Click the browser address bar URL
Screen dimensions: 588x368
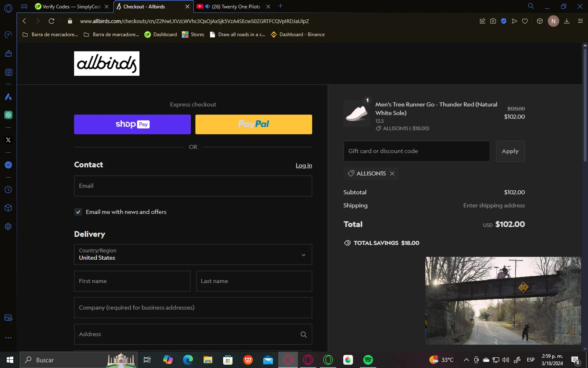[x=194, y=21]
